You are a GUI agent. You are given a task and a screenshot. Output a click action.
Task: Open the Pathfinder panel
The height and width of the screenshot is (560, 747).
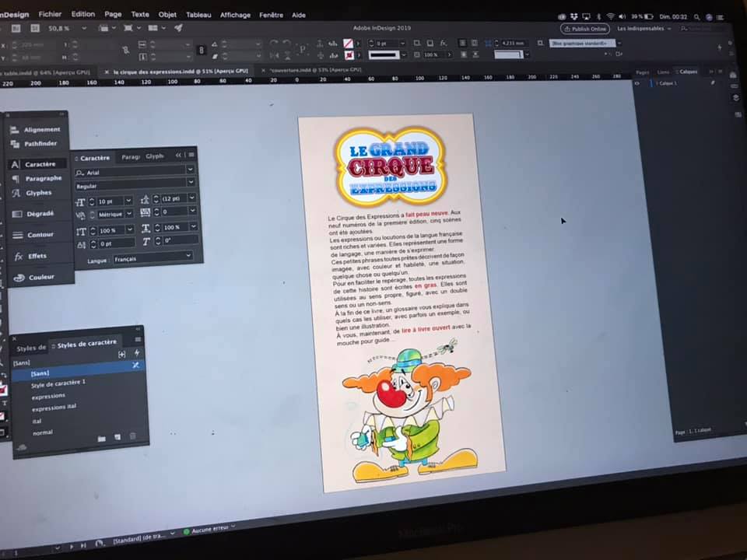tap(34, 143)
